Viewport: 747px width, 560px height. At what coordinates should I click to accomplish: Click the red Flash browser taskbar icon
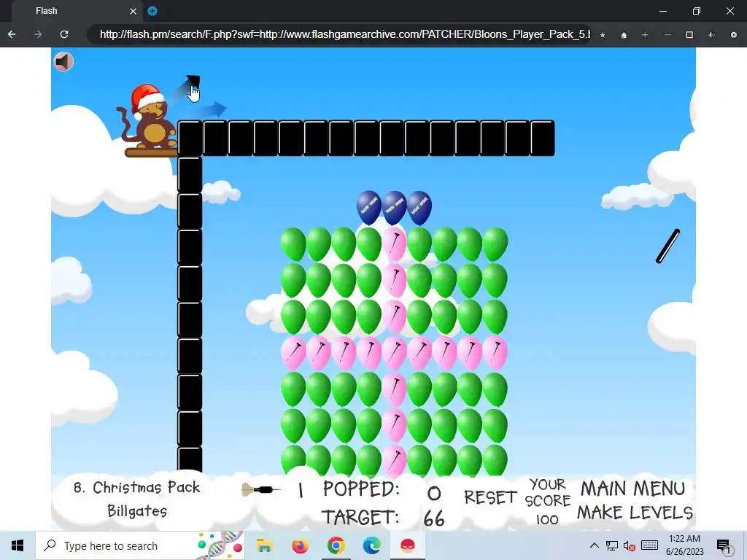pos(407,545)
